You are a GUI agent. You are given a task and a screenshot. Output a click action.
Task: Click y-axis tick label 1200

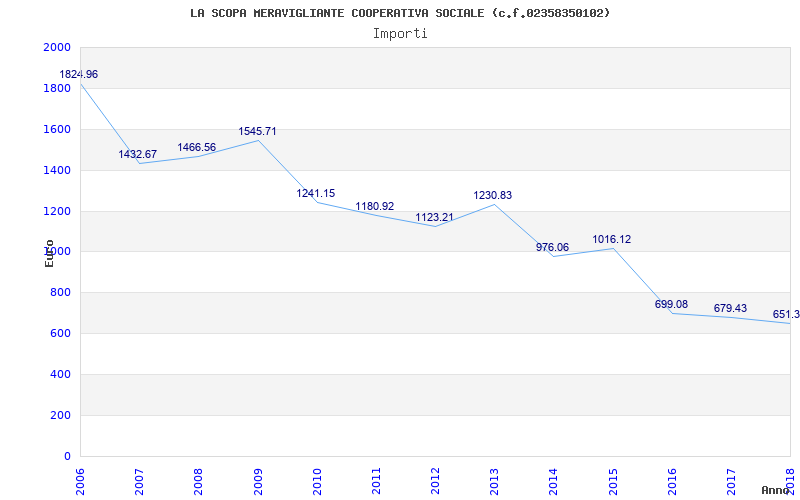pyautogui.click(x=57, y=211)
